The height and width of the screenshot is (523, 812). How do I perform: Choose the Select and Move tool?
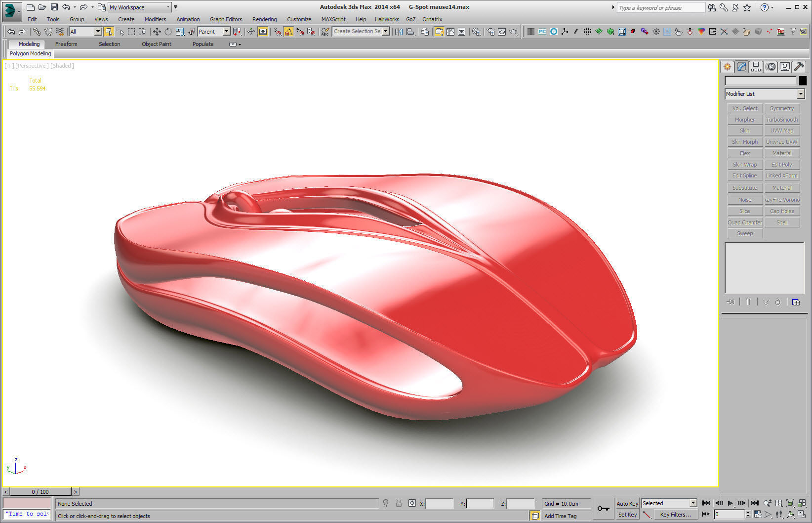tap(157, 32)
